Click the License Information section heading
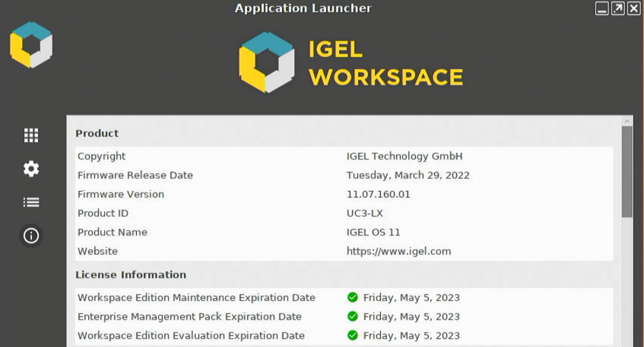The height and width of the screenshot is (347, 644). click(x=131, y=275)
